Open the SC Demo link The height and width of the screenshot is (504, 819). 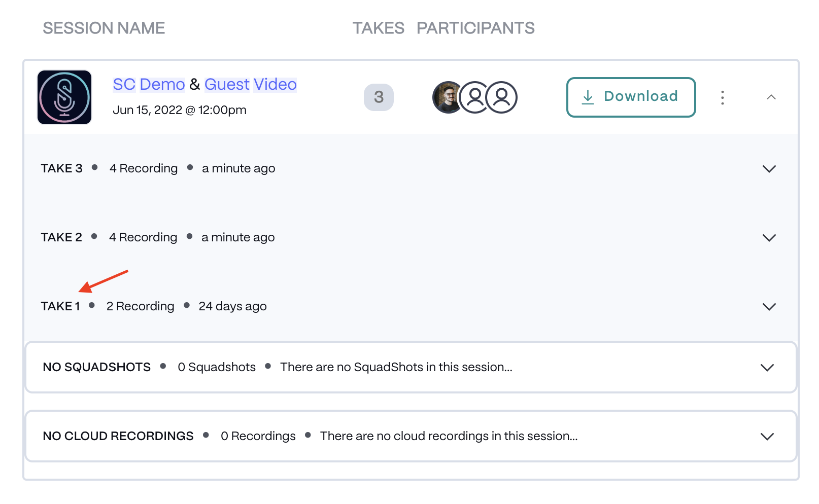(x=149, y=84)
